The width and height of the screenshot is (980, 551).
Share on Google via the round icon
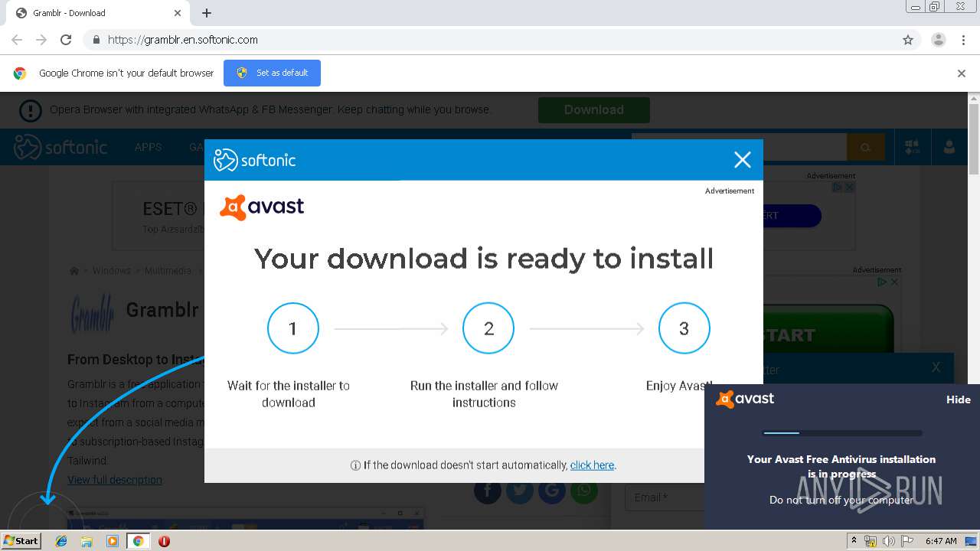point(552,491)
